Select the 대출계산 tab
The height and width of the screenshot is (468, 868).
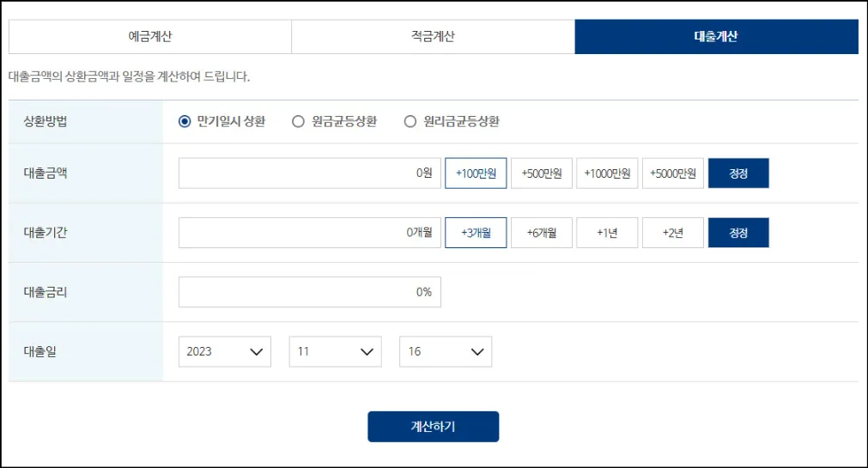coord(716,37)
